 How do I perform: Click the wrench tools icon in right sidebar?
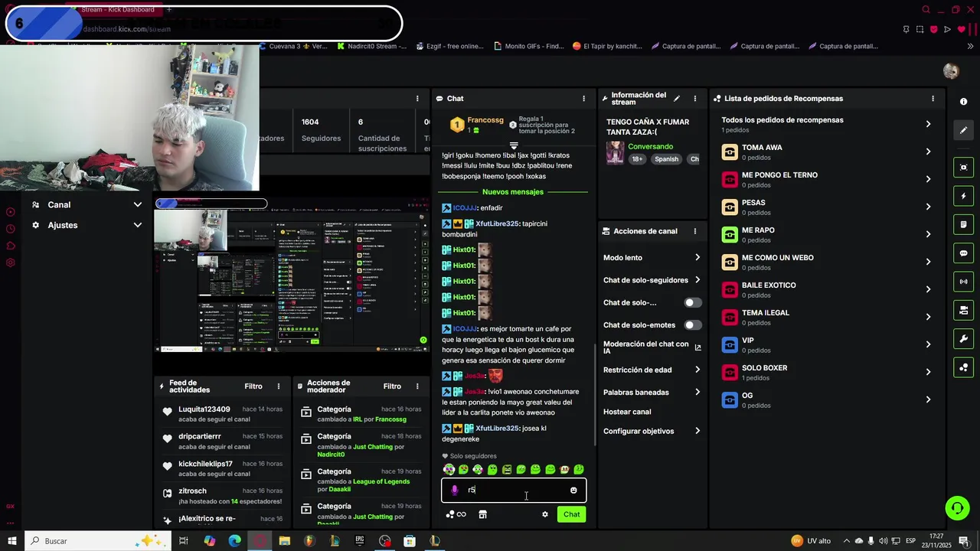(963, 339)
